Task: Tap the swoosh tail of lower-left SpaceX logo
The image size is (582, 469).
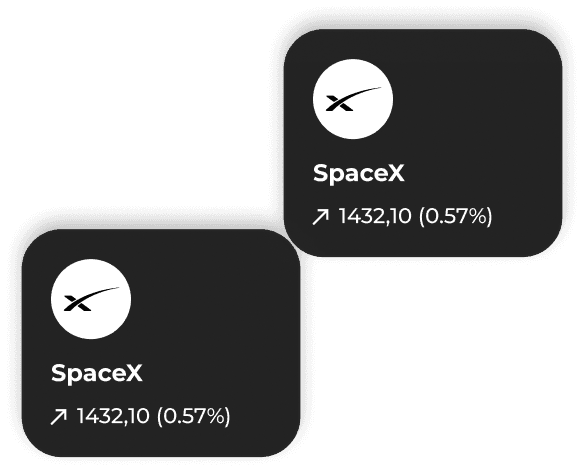Action: coord(106,291)
